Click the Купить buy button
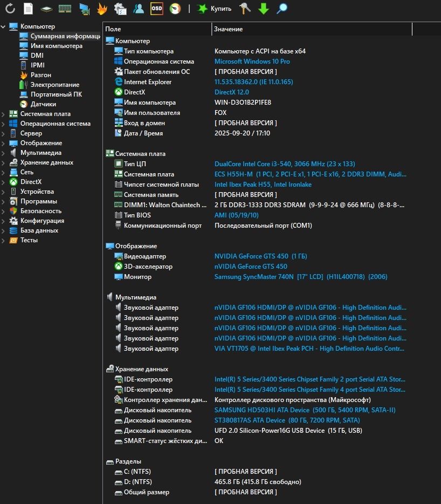This screenshot has height=504, width=441. point(214,9)
